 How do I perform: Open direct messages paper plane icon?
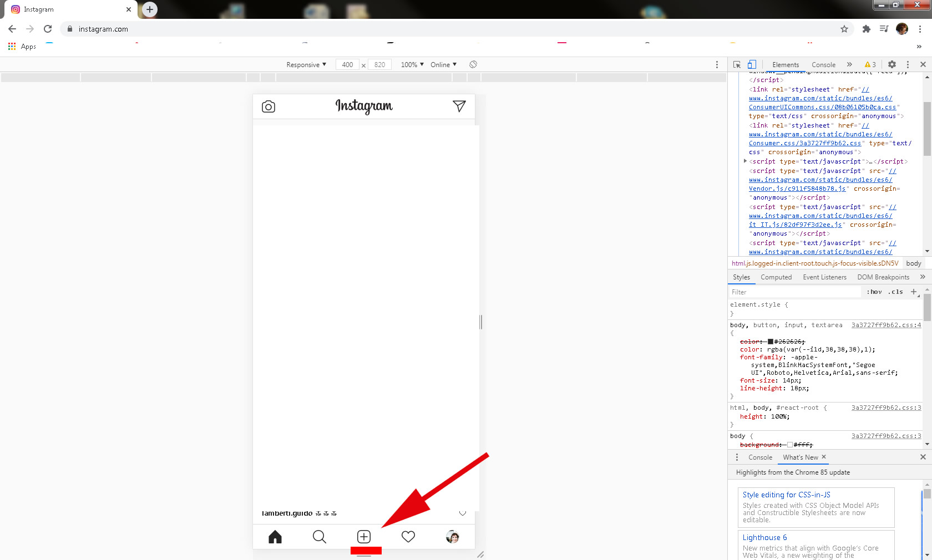(459, 106)
